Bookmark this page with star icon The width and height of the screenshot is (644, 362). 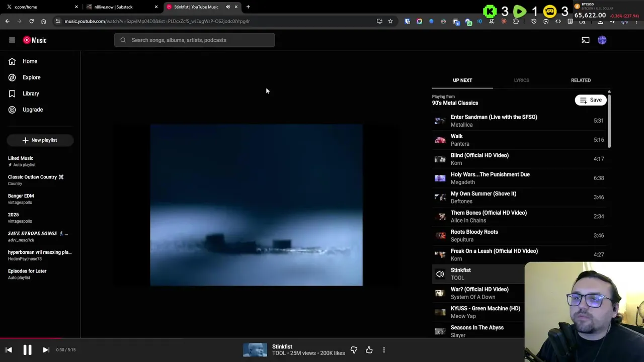click(x=390, y=21)
